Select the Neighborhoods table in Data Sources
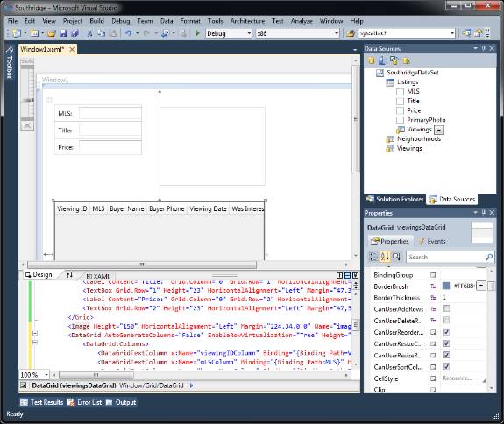 419,138
